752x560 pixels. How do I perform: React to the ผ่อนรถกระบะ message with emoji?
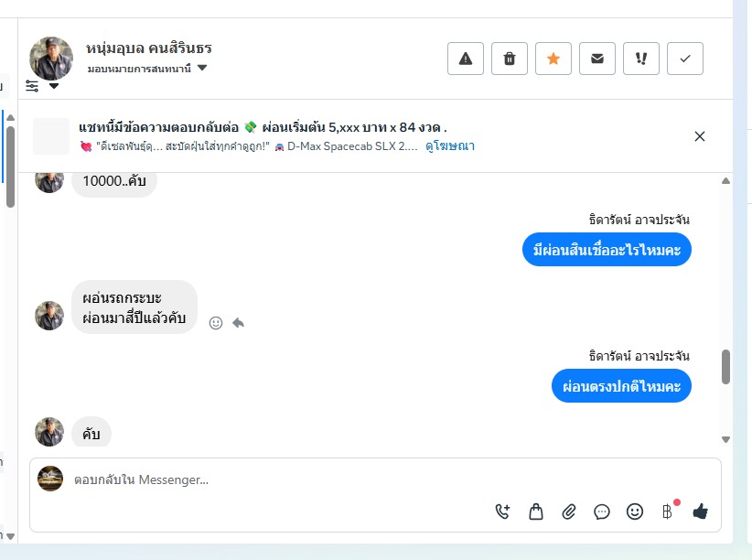pos(216,323)
